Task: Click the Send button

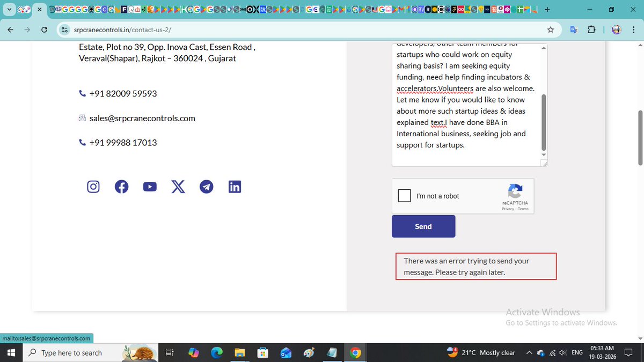Action: coord(423,226)
